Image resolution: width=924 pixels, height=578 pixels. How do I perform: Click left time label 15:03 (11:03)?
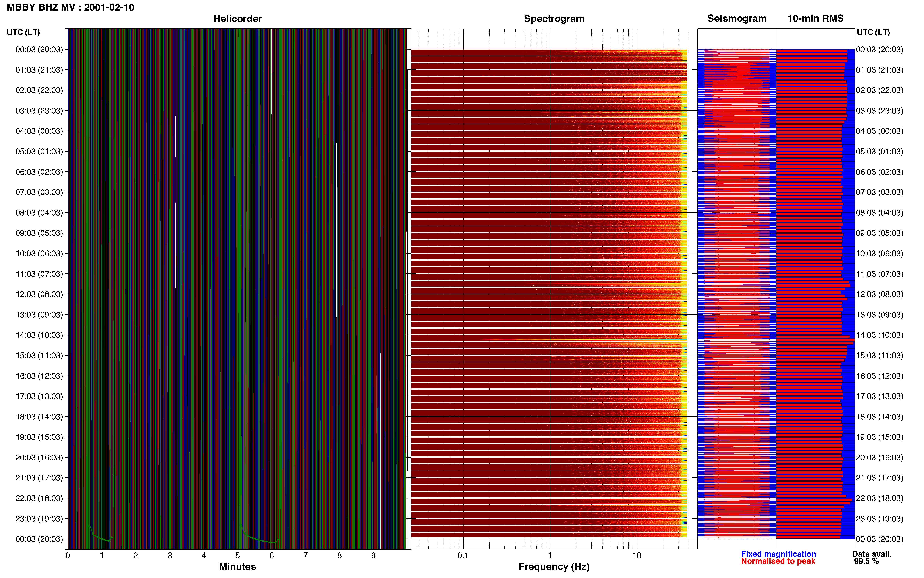pyautogui.click(x=39, y=355)
